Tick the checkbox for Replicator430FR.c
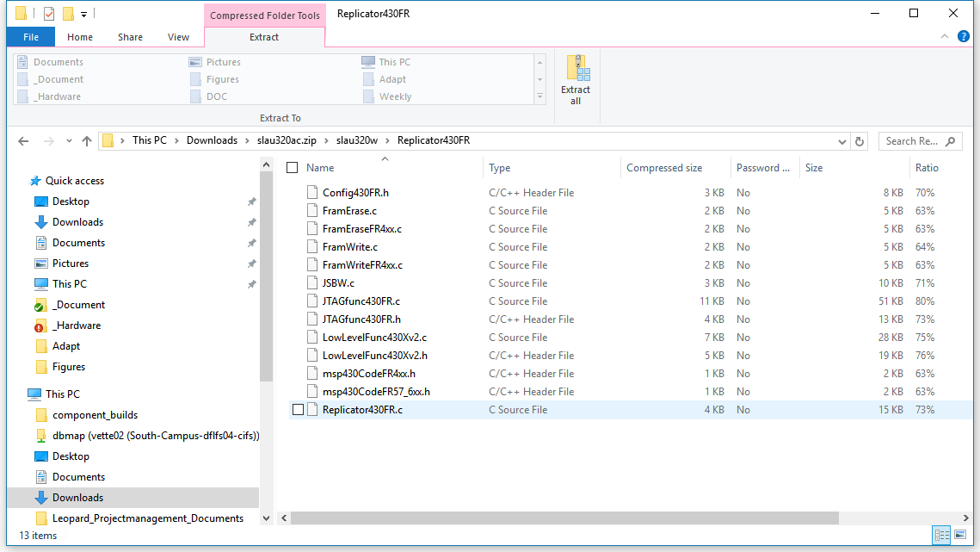Screen dimensions: 980x552 (x=298, y=410)
